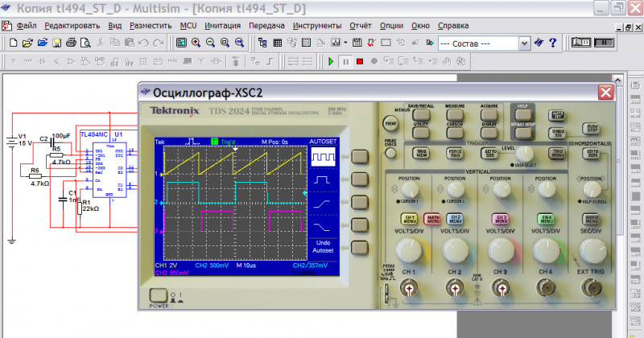Click the DISPLAY oscilloscope button
This screenshot has width=644, height=338.
pos(489,133)
